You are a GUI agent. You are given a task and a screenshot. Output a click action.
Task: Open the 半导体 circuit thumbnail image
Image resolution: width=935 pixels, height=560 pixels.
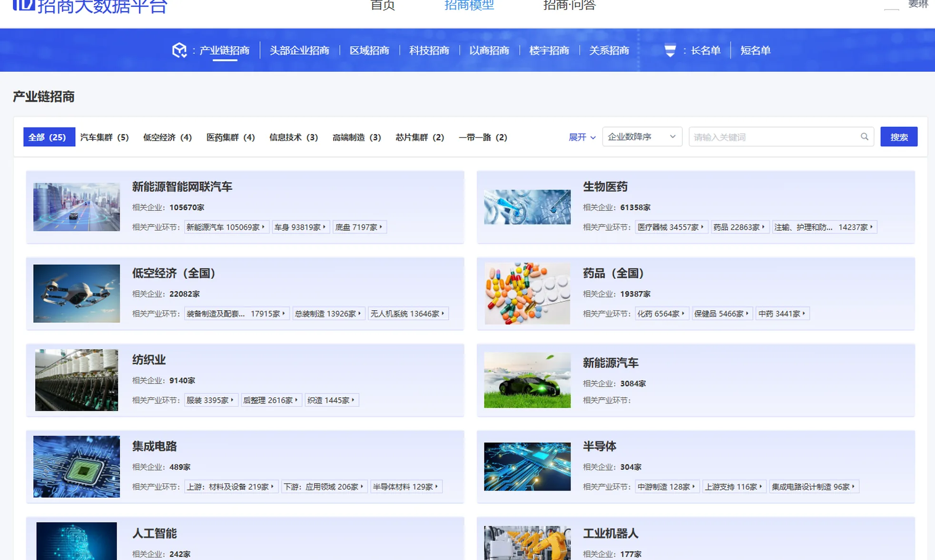click(527, 467)
